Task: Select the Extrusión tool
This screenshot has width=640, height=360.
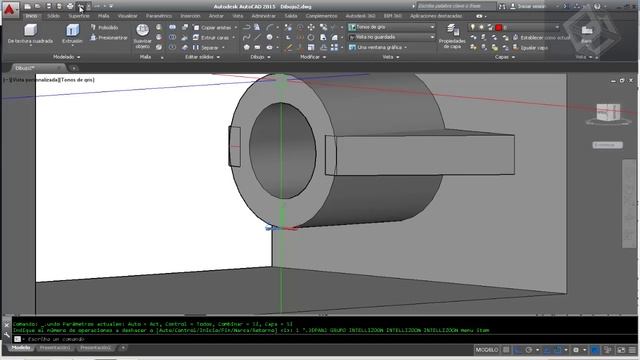Action: [x=73, y=33]
